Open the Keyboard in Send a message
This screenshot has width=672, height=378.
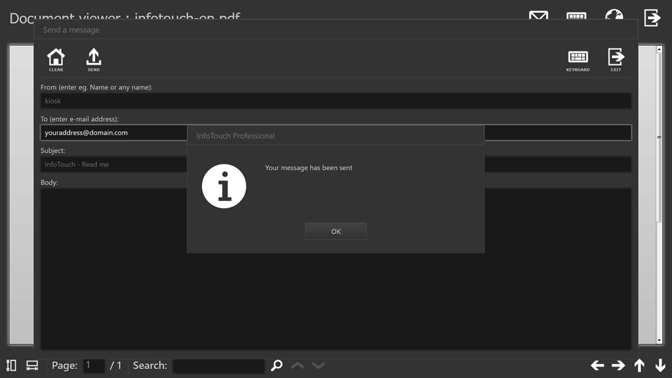coord(578,60)
